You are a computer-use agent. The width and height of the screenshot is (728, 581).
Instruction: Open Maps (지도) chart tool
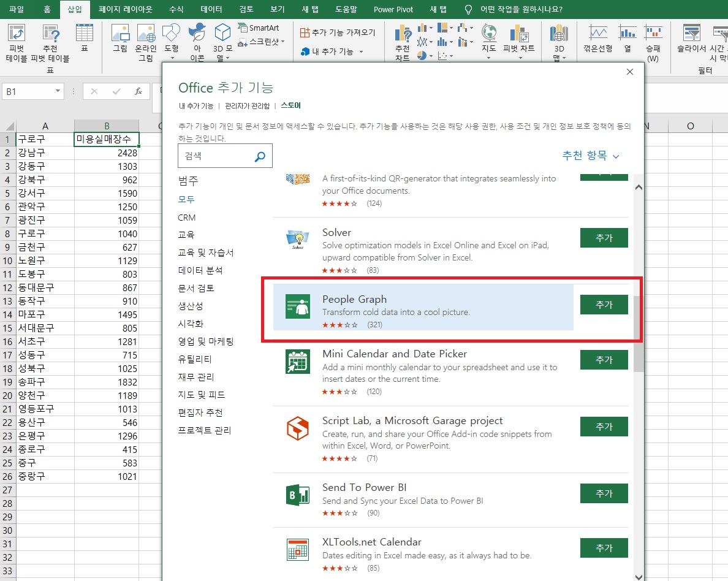489,42
